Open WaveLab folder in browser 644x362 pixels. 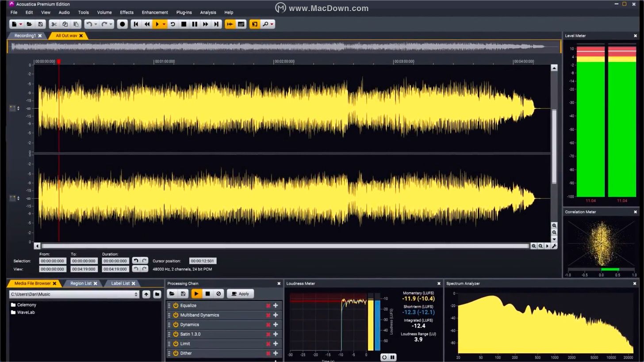[23, 312]
